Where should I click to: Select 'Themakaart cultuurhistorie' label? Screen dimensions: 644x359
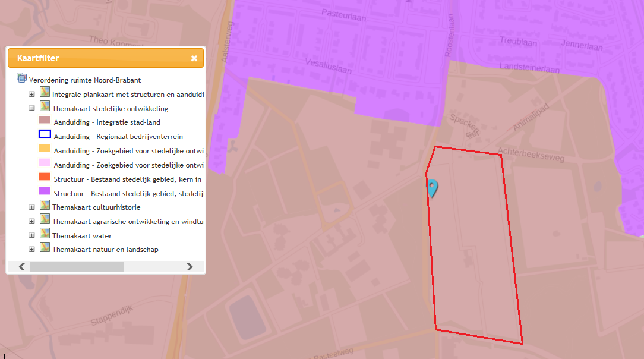tap(96, 207)
